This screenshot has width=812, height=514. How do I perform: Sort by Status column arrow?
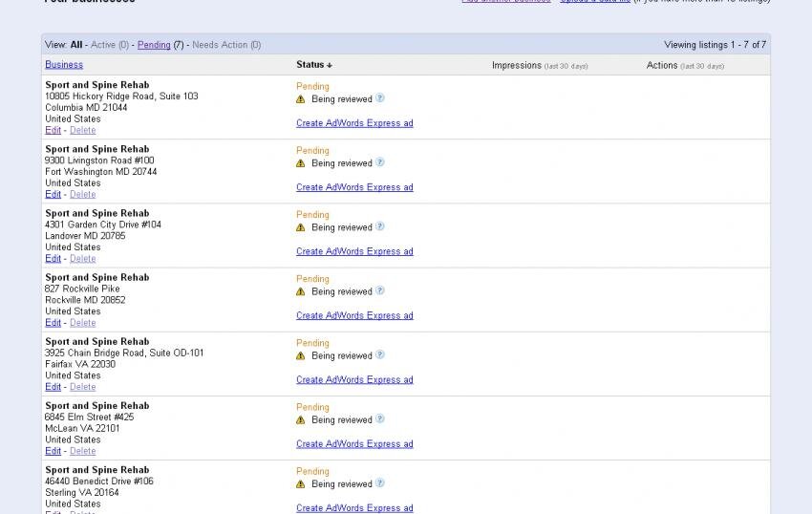(x=330, y=65)
